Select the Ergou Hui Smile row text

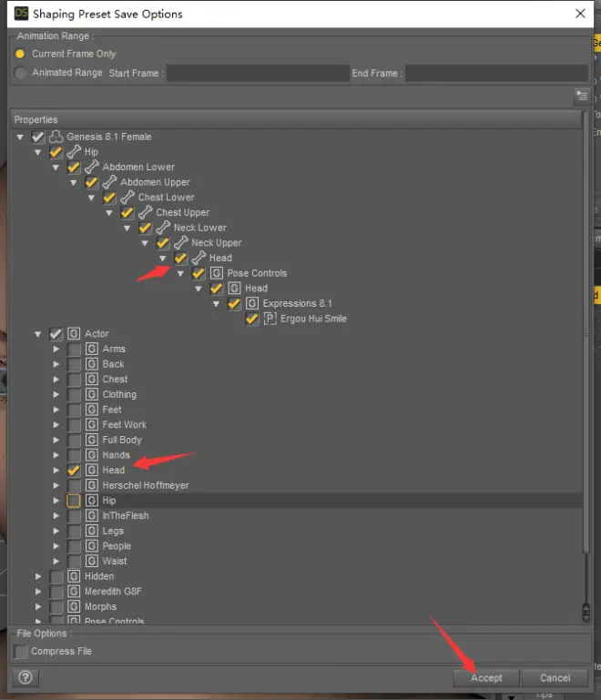(313, 319)
